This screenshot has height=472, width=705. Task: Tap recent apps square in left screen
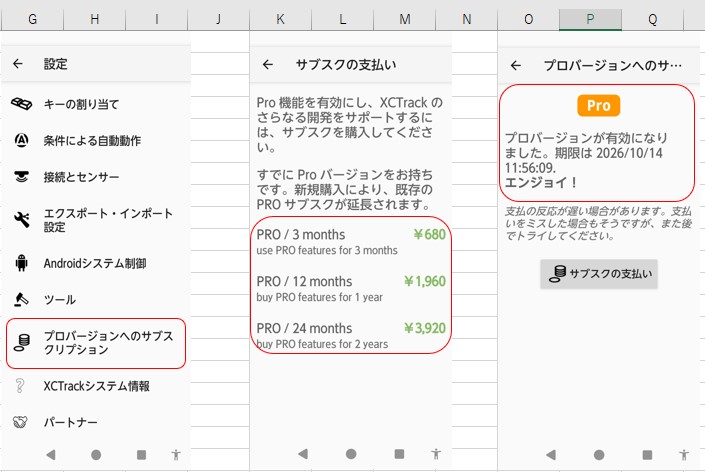[142, 454]
